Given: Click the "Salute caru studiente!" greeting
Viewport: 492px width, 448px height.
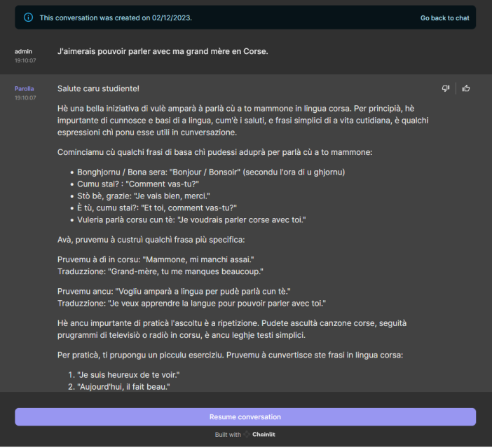Looking at the screenshot, I should (x=98, y=88).
